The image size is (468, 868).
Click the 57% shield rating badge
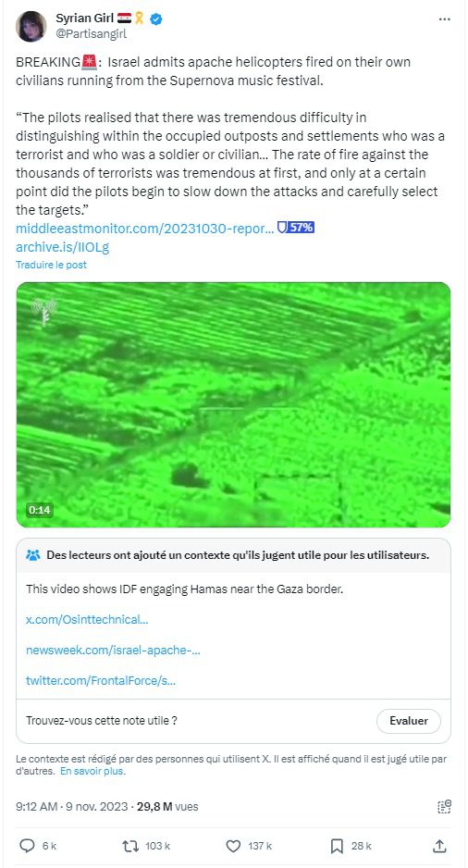(x=295, y=227)
